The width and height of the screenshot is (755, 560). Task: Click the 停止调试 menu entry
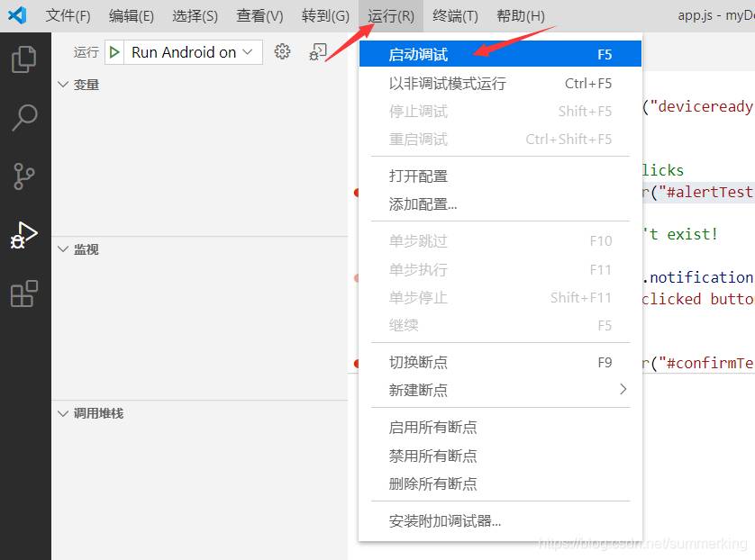500,111
